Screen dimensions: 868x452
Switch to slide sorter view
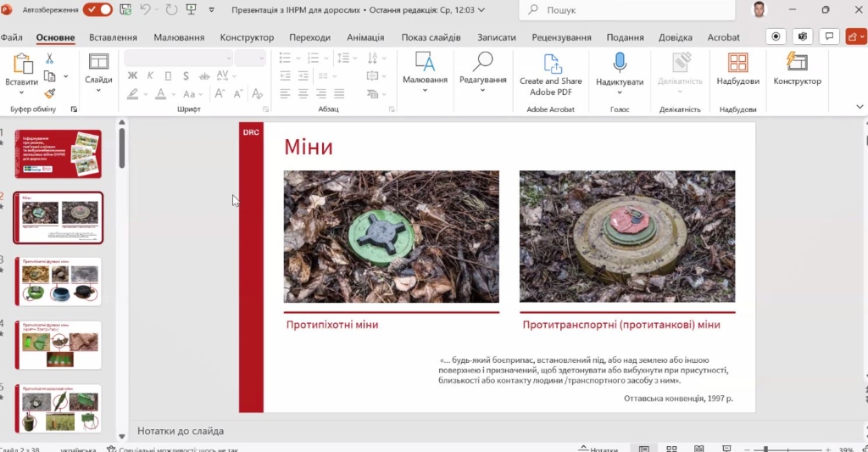coord(671,449)
